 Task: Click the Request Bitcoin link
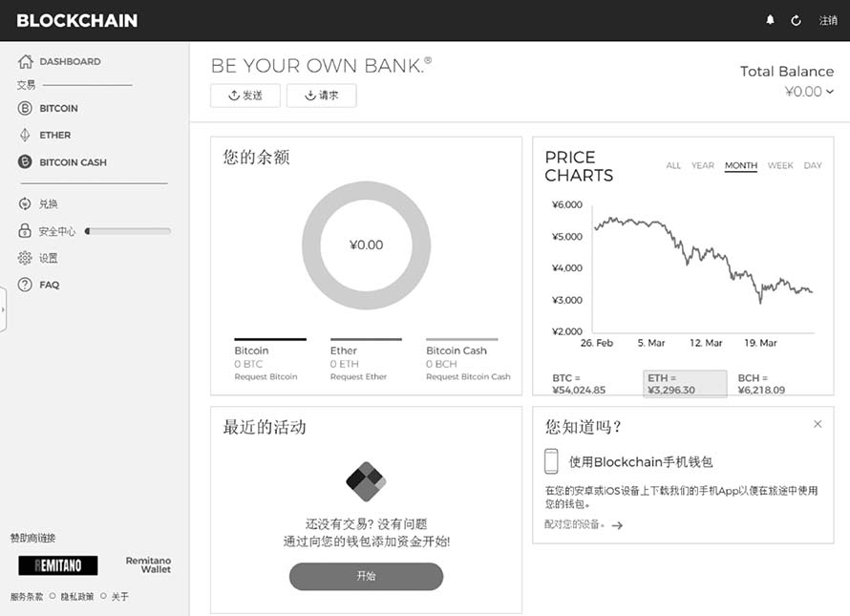click(x=266, y=376)
